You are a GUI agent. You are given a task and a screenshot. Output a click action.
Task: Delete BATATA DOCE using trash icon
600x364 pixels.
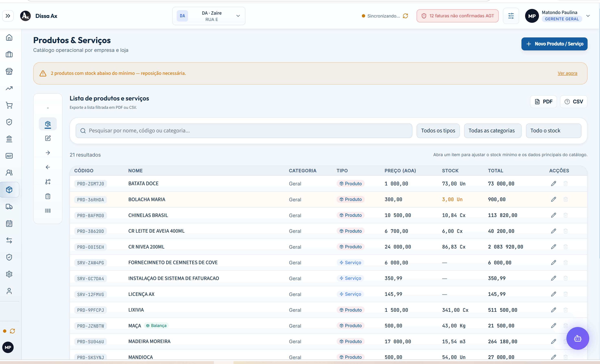(565, 183)
